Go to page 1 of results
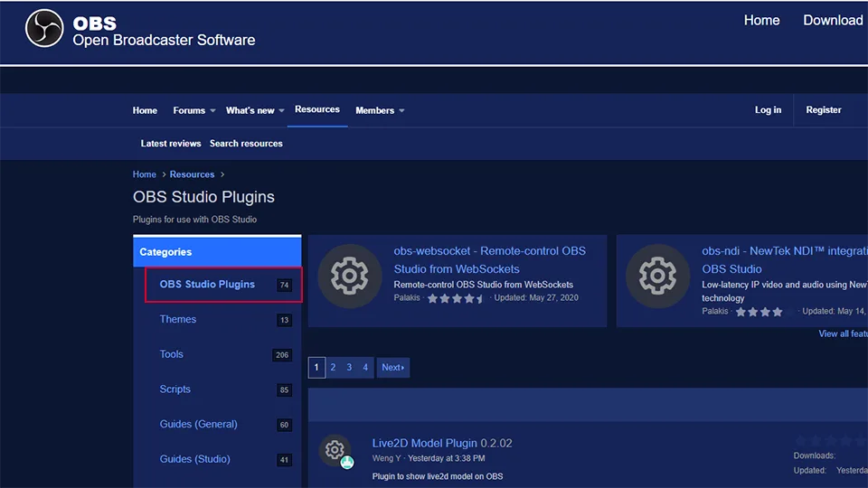The height and width of the screenshot is (488, 868). pyautogui.click(x=316, y=368)
